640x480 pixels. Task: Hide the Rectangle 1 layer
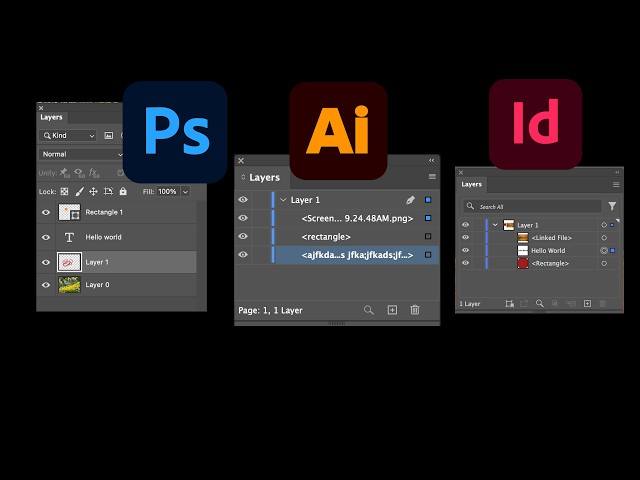pyautogui.click(x=46, y=212)
